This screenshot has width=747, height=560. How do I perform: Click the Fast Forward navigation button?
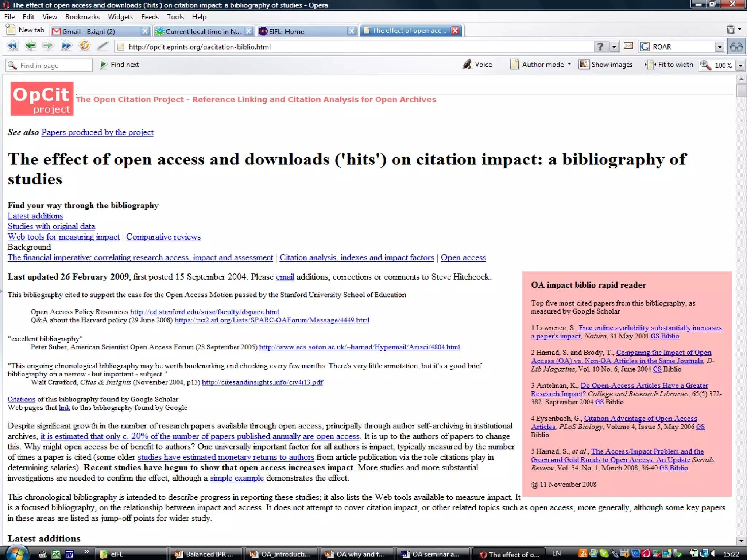pyautogui.click(x=66, y=46)
